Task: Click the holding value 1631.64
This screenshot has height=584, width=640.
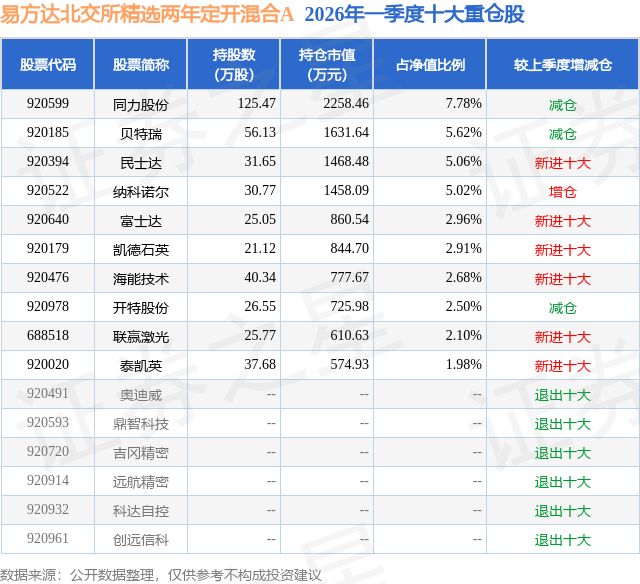Action: pyautogui.click(x=346, y=133)
